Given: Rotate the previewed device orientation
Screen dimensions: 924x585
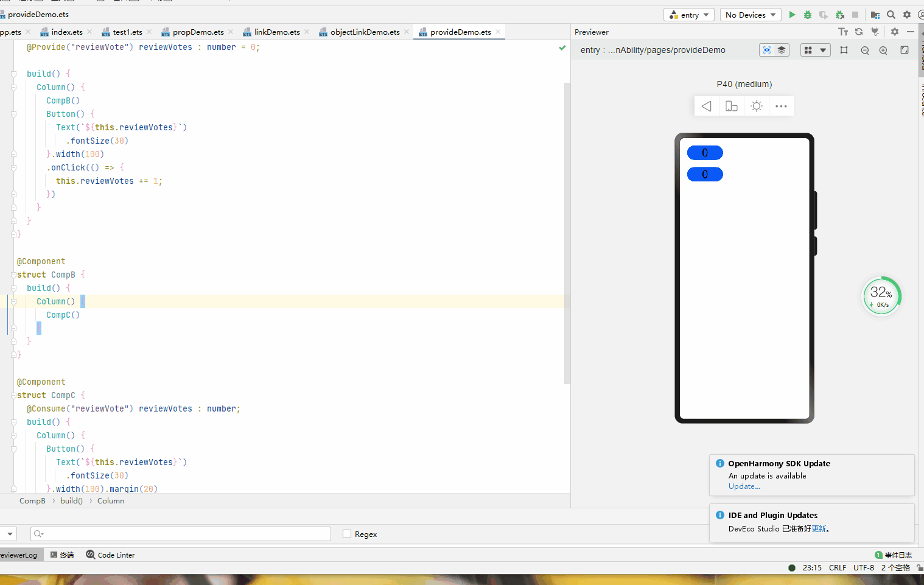Looking at the screenshot, I should tap(732, 107).
